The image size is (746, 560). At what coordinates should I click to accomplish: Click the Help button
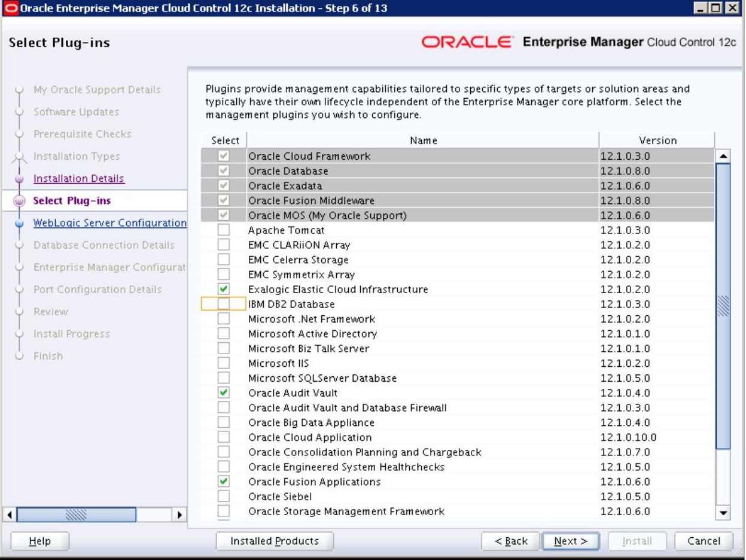click(x=40, y=541)
